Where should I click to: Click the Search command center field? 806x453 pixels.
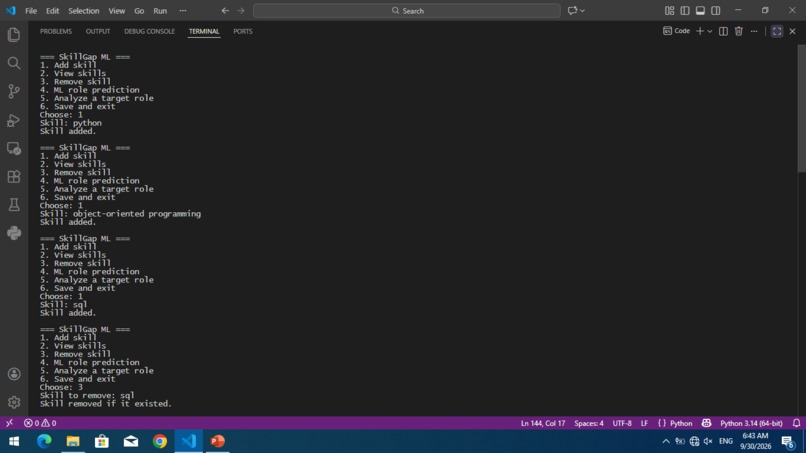tap(407, 11)
